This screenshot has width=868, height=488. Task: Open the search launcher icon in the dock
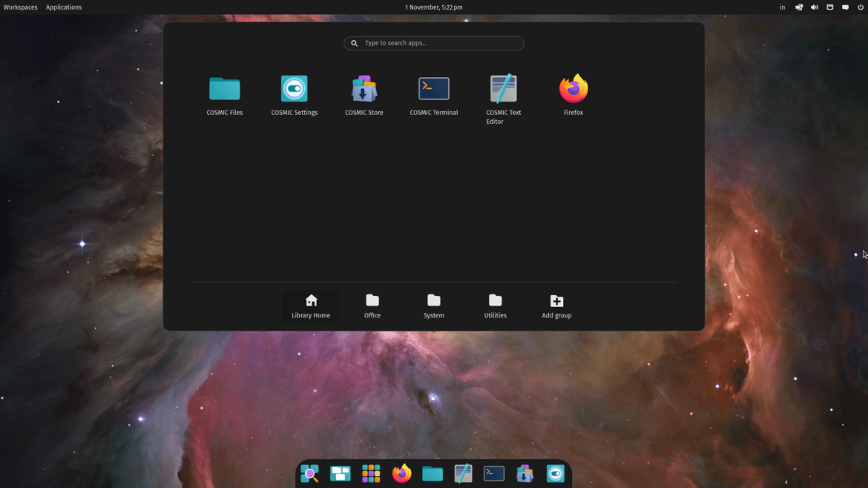point(309,473)
